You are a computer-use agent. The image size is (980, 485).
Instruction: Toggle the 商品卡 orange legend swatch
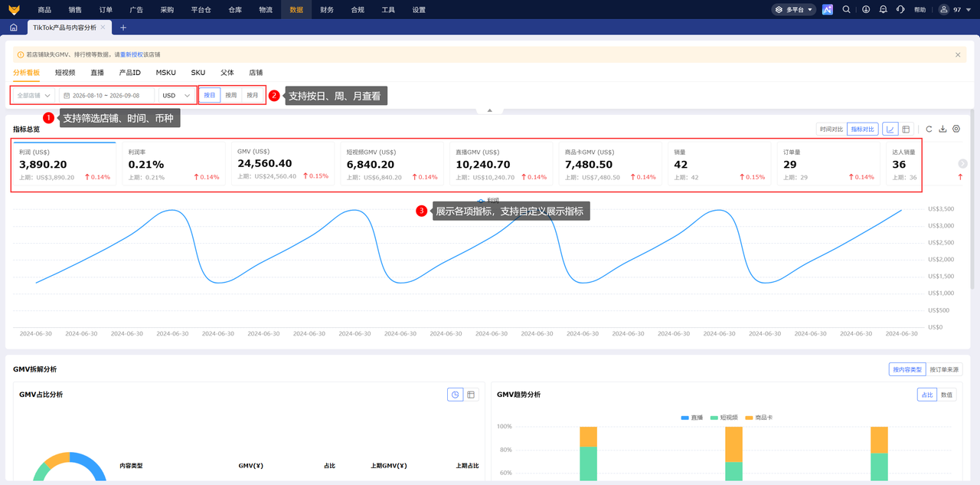750,418
